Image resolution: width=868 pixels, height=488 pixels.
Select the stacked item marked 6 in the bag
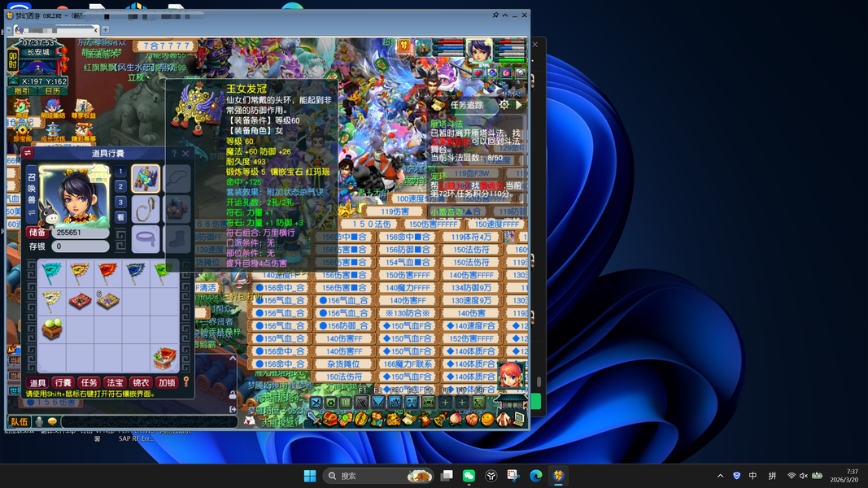107,301
